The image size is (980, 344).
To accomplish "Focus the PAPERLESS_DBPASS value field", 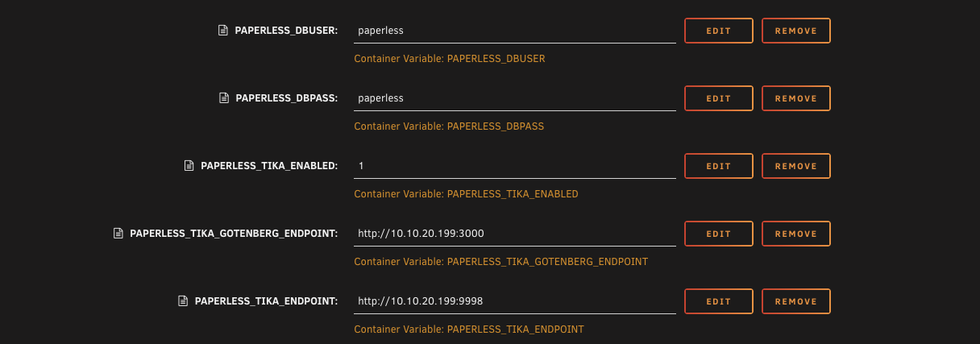I will coord(514,98).
